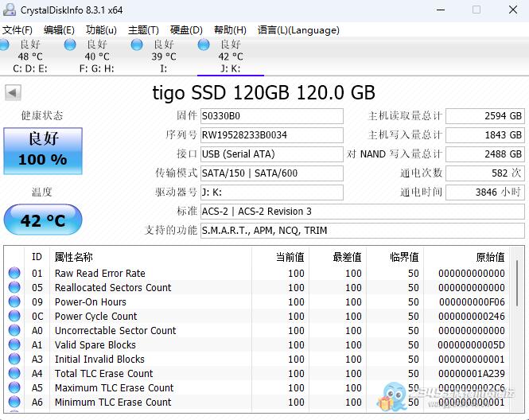Click the interface field USB (Serial ATA)
This screenshot has width=529, height=420.
[x=272, y=154]
